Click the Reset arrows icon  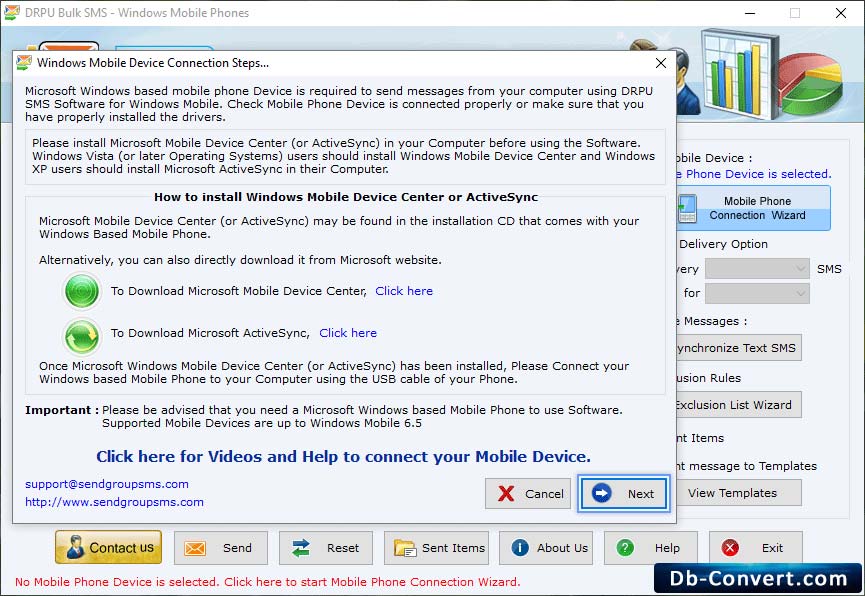pyautogui.click(x=301, y=548)
